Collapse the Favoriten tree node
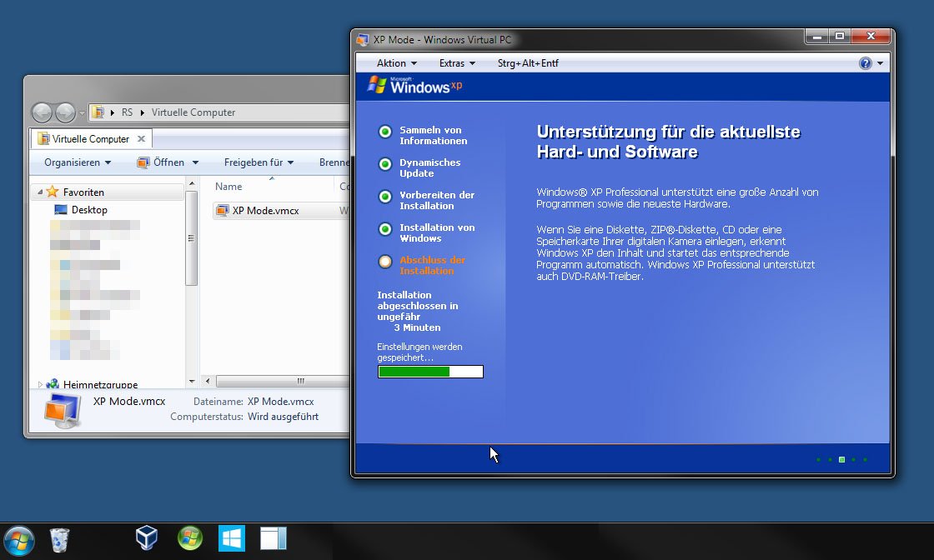Viewport: 934px width, 560px height. [x=40, y=192]
